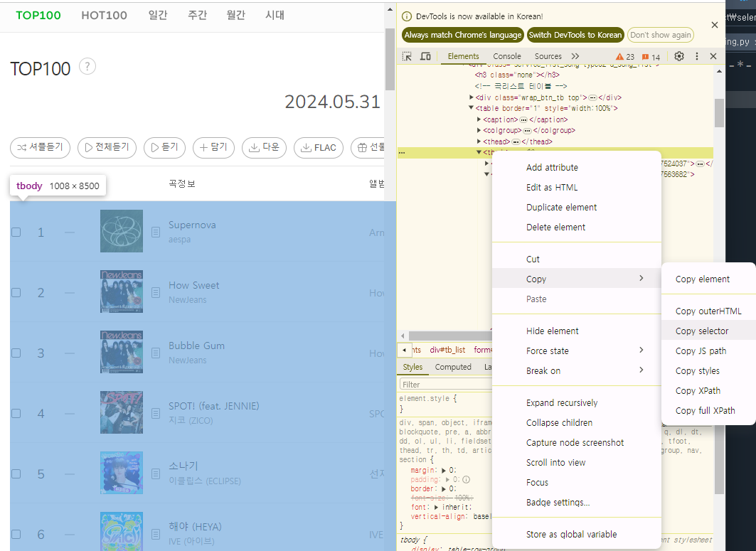756x551 pixels.
Task: Click the inspect element picker icon
Action: tap(407, 56)
